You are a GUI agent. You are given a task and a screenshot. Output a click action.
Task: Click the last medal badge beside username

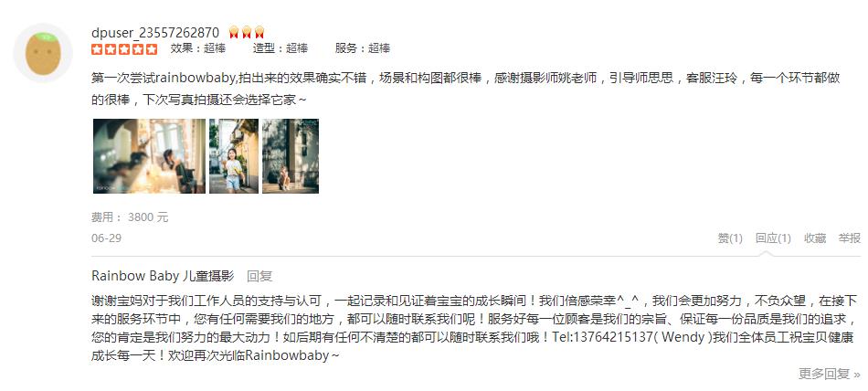click(259, 32)
